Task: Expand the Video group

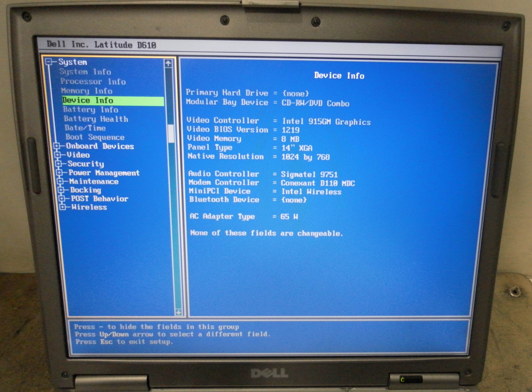Action: click(57, 155)
